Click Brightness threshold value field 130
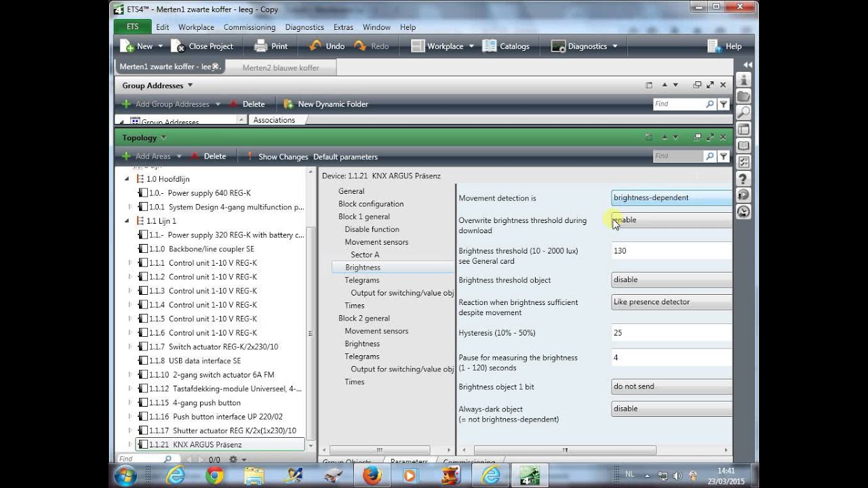868x488 pixels. [x=671, y=251]
